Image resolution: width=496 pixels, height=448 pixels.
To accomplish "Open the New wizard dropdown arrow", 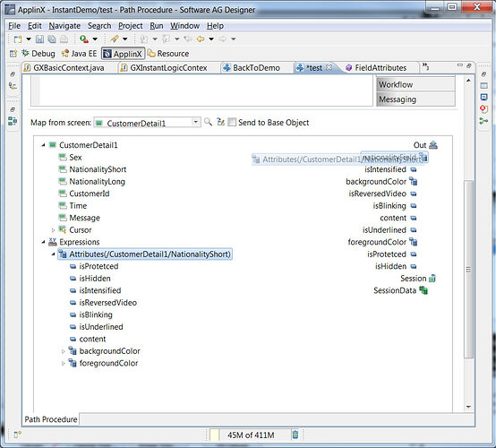I will (29, 39).
